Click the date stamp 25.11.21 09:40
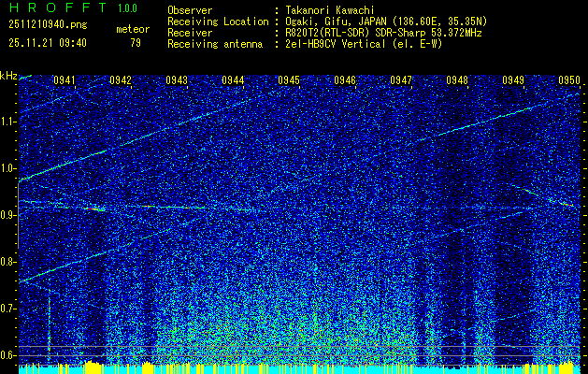 (x=48, y=43)
